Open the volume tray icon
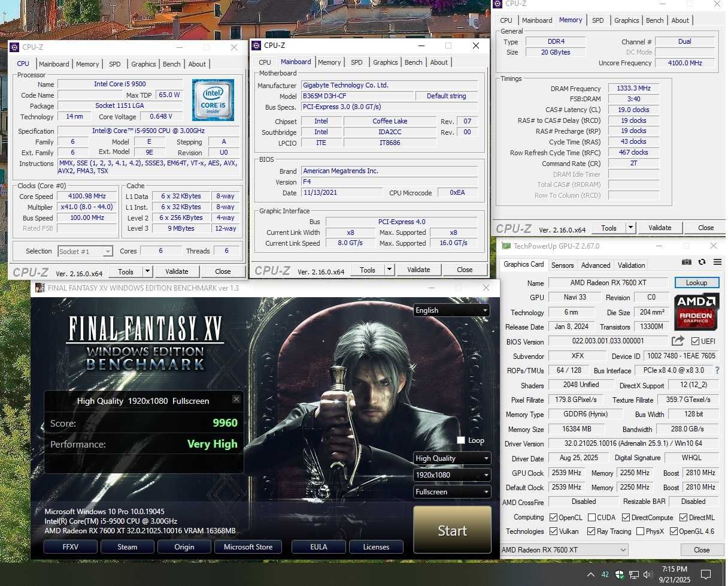The width and height of the screenshot is (728, 586). coord(648,575)
